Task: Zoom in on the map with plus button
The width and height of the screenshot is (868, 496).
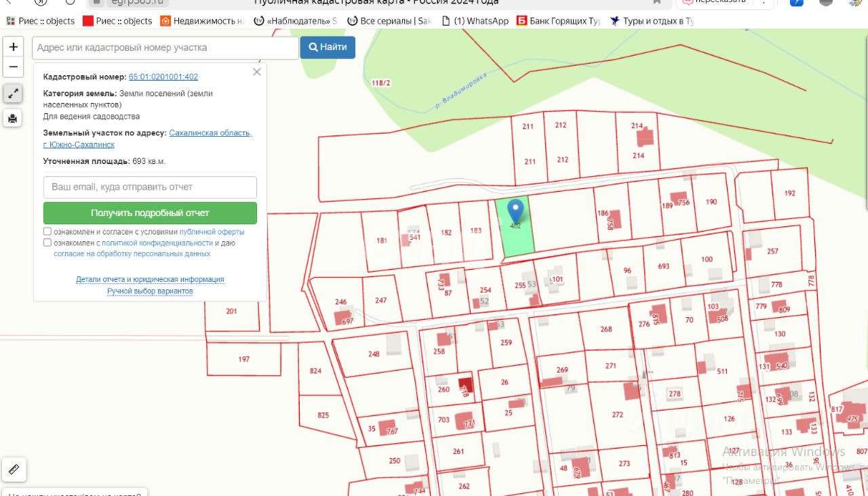Action: (x=13, y=47)
